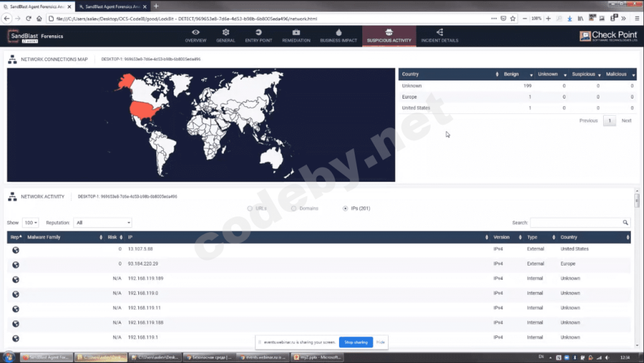Select the Domains radio button
Screen dimensions: 644x363
click(294, 209)
